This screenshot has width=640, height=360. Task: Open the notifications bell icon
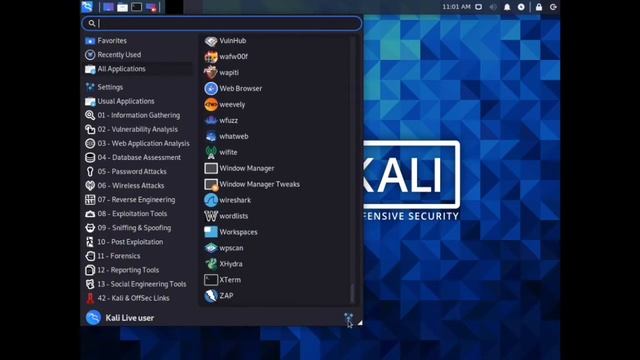pyautogui.click(x=507, y=7)
